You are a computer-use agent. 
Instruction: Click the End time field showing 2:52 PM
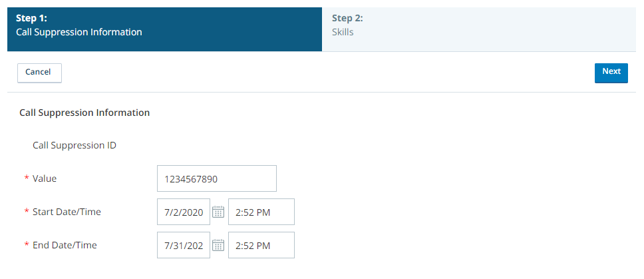(x=261, y=245)
